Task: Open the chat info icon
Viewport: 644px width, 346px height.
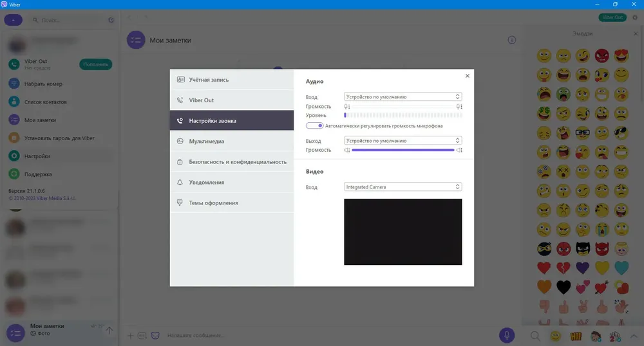Action: pos(512,40)
